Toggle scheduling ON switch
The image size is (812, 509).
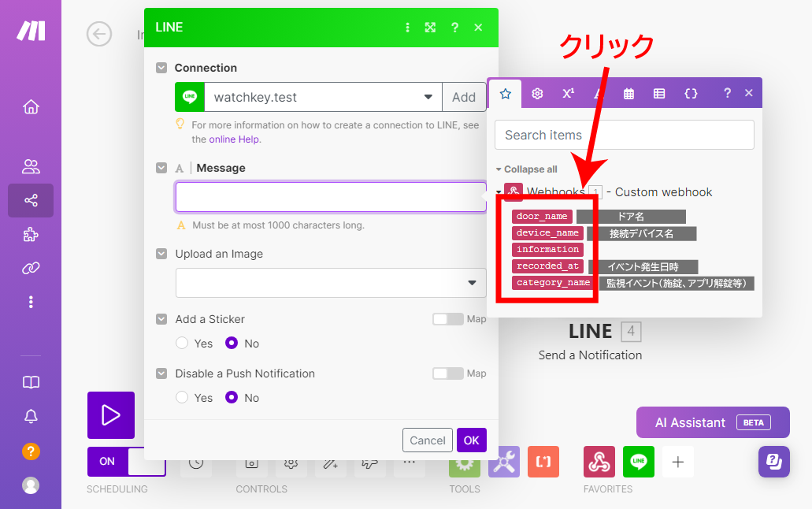(x=126, y=461)
